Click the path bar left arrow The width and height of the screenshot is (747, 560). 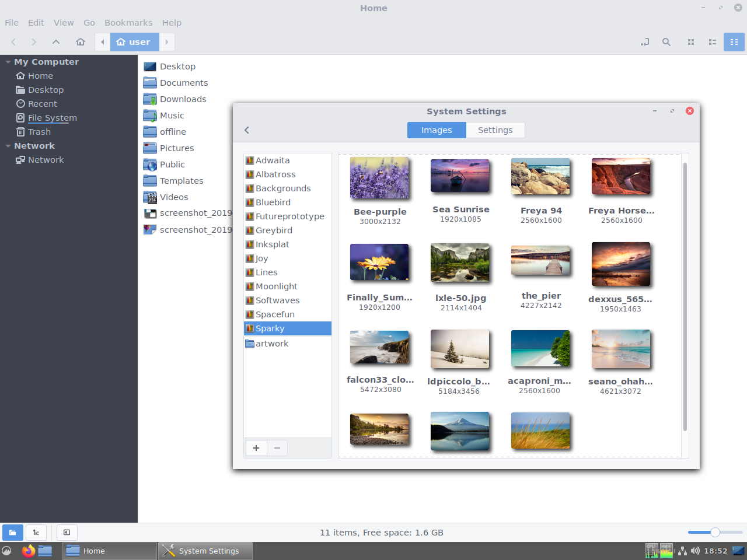click(103, 42)
